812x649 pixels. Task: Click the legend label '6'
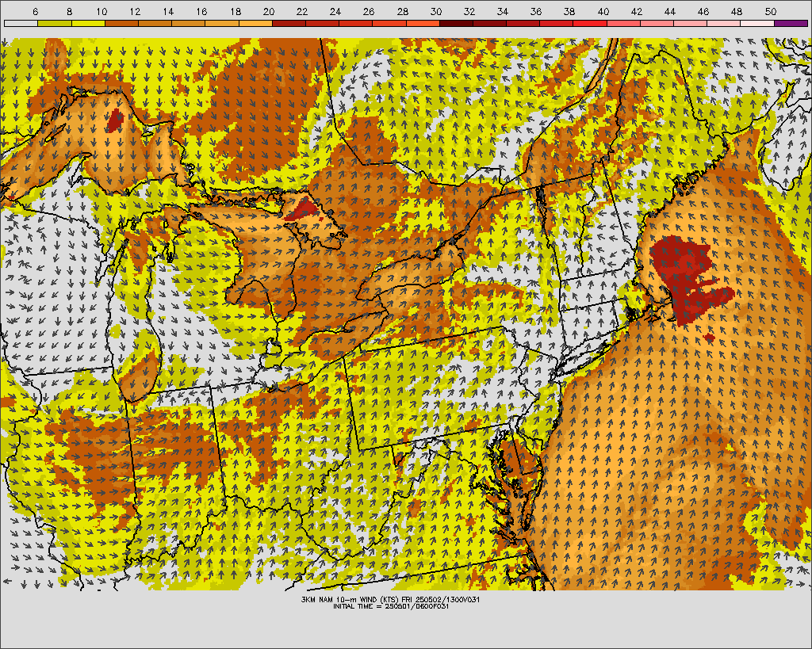click(35, 11)
